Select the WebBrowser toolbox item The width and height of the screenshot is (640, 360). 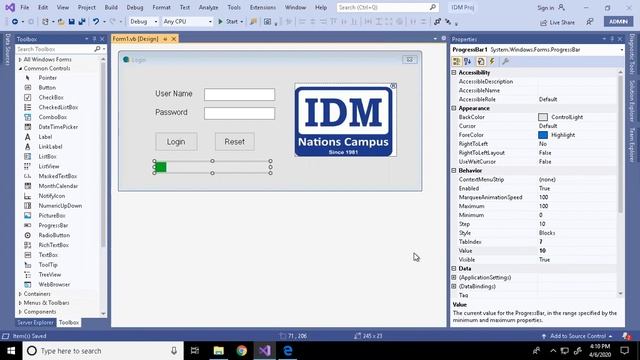(x=54, y=284)
